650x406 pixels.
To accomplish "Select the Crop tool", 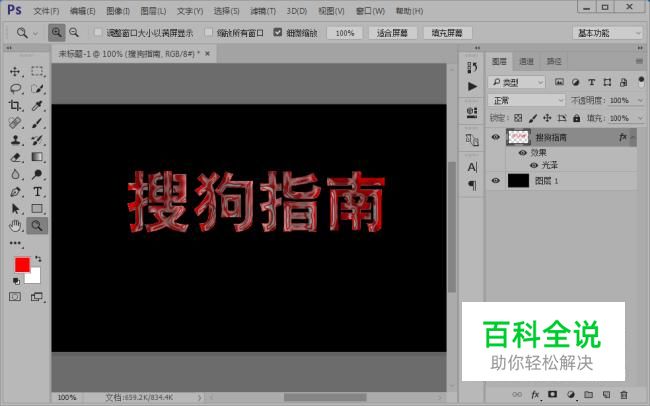I will pyautogui.click(x=15, y=106).
